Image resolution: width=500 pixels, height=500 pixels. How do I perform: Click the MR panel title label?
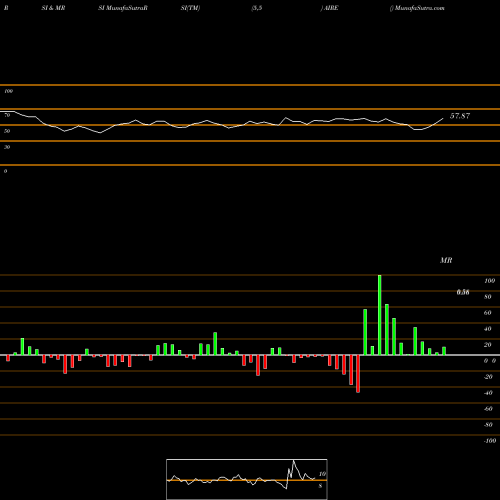click(446, 260)
